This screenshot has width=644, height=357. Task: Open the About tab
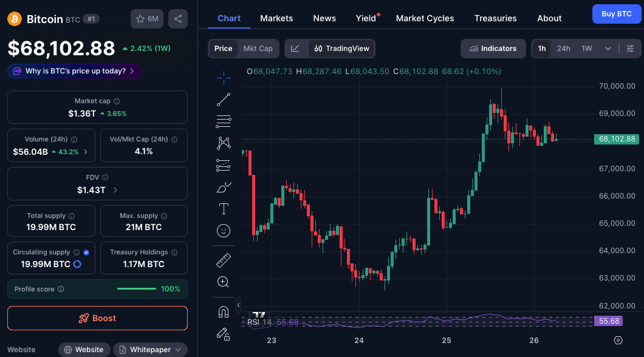click(x=549, y=18)
